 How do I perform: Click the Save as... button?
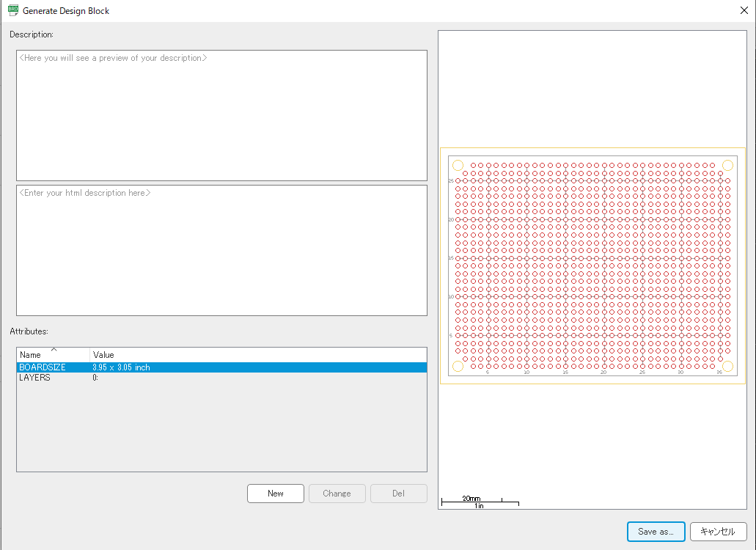tap(656, 531)
